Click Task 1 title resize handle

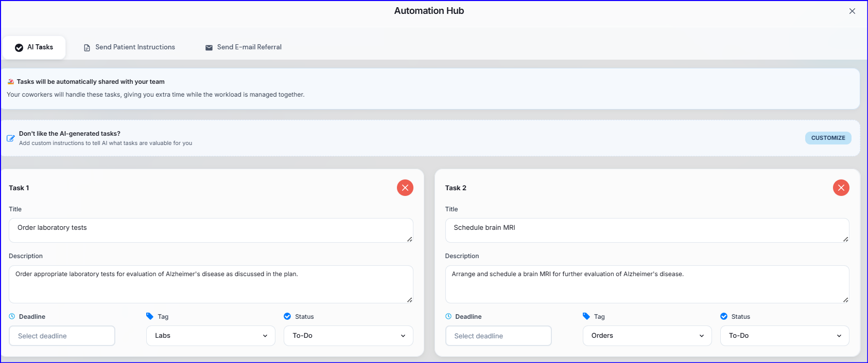410,239
